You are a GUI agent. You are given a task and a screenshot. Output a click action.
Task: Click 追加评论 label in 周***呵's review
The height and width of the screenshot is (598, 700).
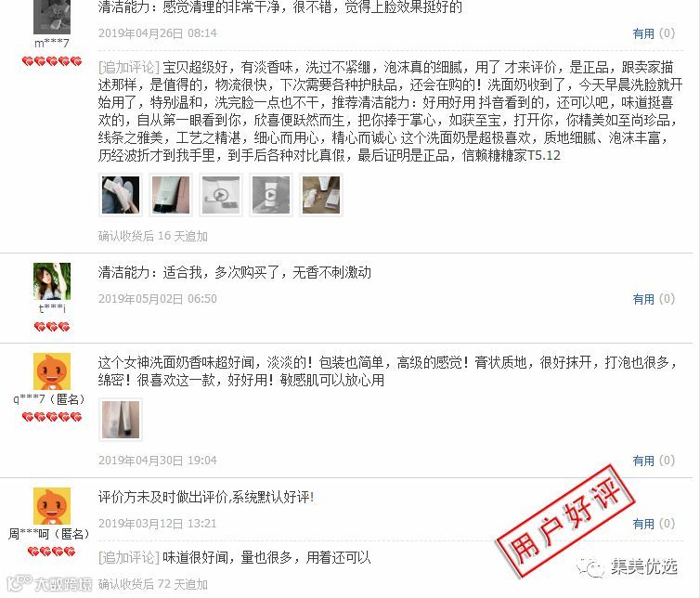[x=128, y=557]
